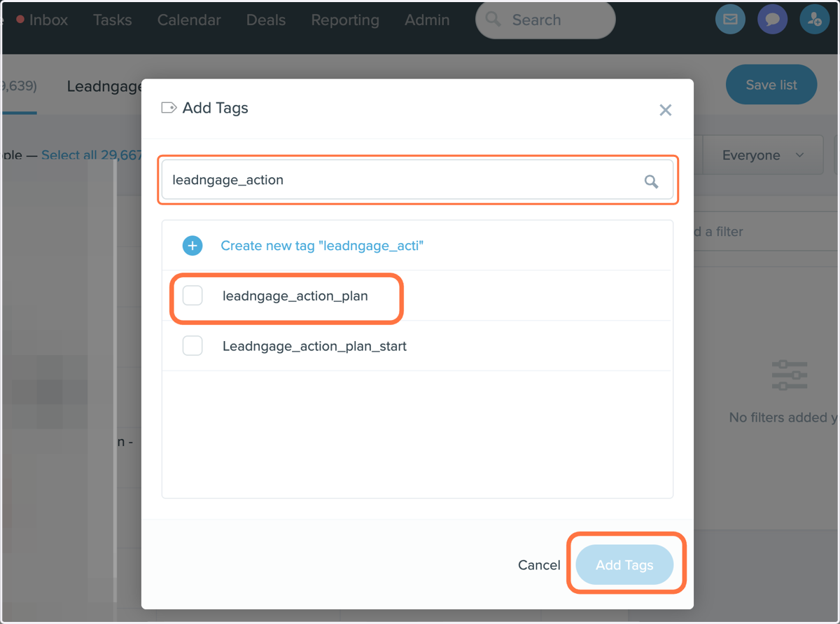840x624 pixels.
Task: Open the Admin menu
Action: (426, 20)
